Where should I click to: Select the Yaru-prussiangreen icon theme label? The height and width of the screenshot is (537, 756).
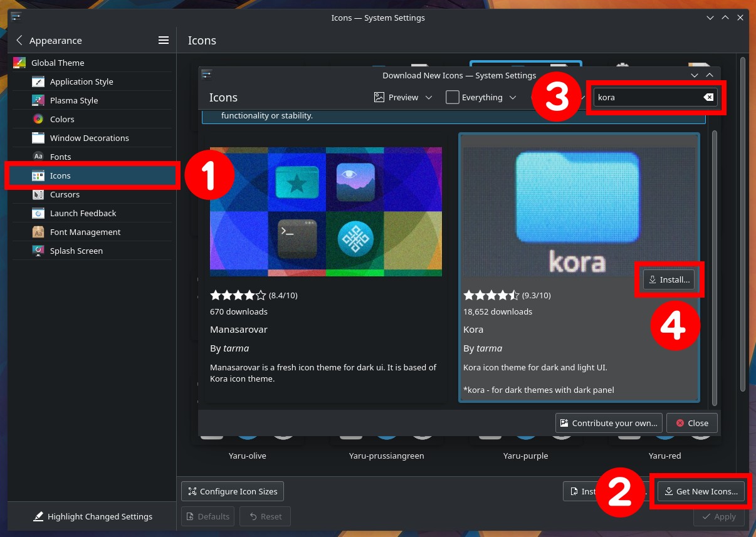click(x=387, y=456)
